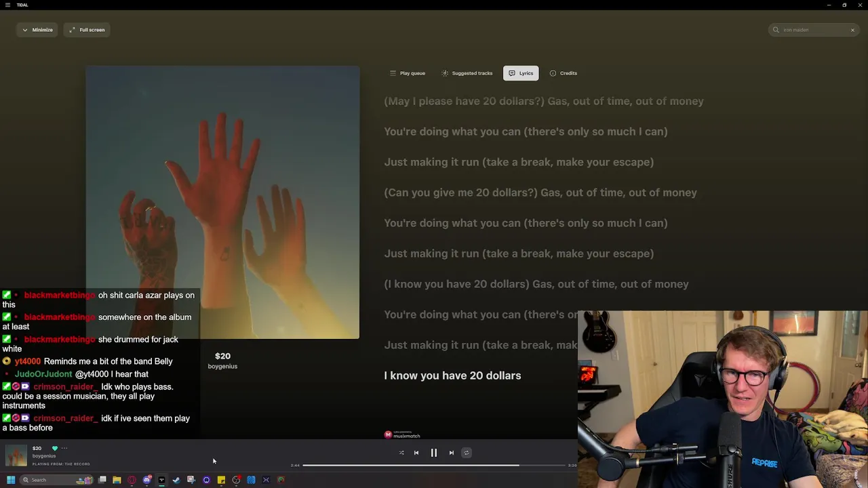Image resolution: width=868 pixels, height=488 pixels.
Task: Toggle shuffle in the player bar
Action: (x=401, y=453)
